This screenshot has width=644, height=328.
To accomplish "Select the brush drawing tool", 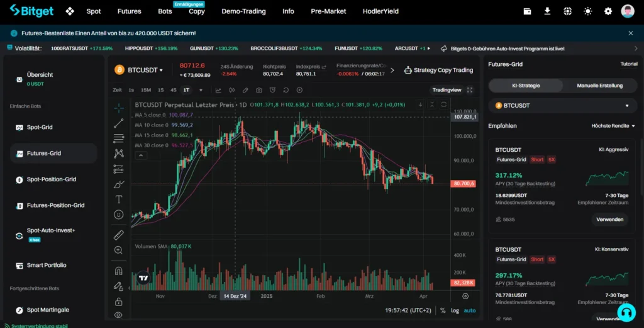I will click(119, 184).
